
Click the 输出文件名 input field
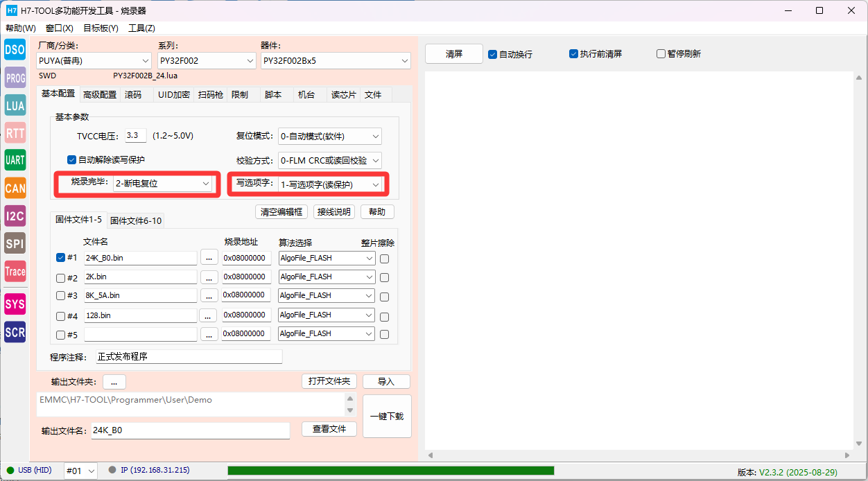tap(190, 430)
